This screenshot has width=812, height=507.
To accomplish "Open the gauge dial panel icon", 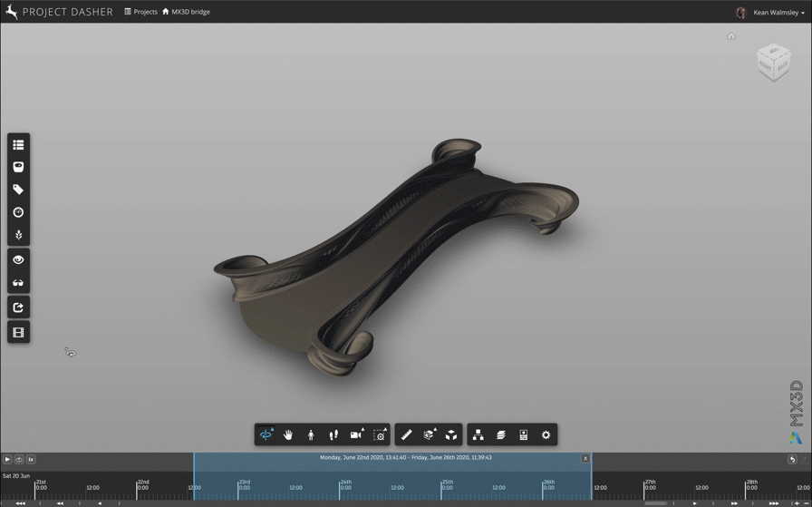I will 18,212.
